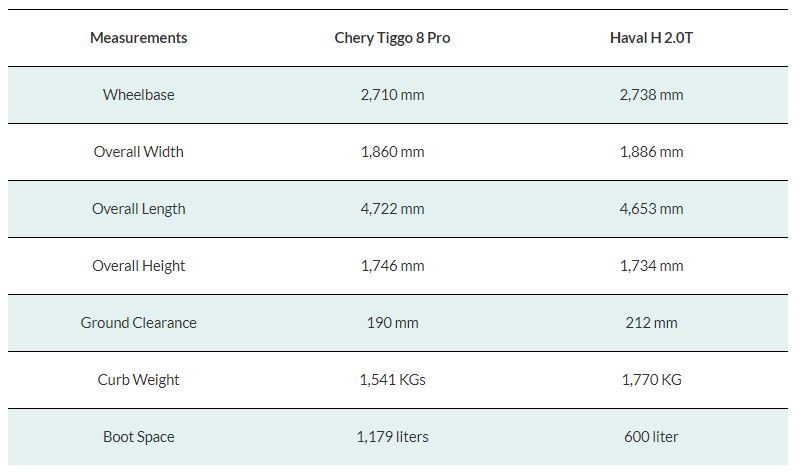Select the Overall Length label

click(139, 209)
